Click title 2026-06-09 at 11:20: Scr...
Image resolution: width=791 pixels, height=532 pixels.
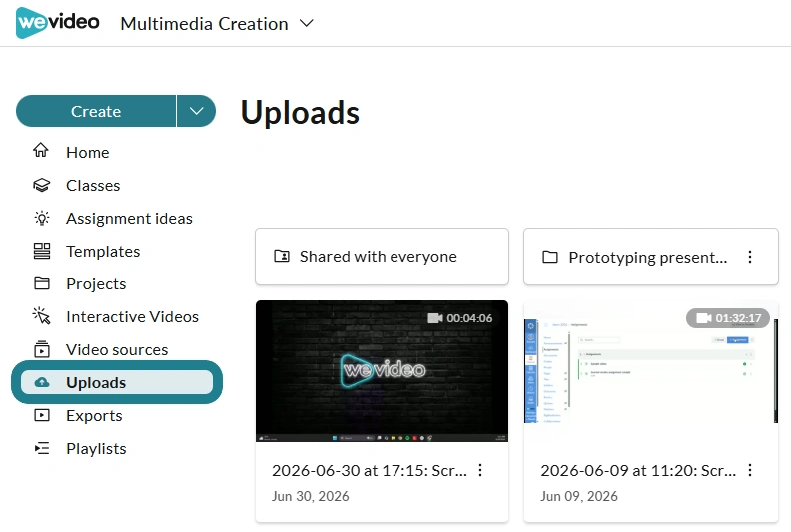pyautogui.click(x=638, y=470)
